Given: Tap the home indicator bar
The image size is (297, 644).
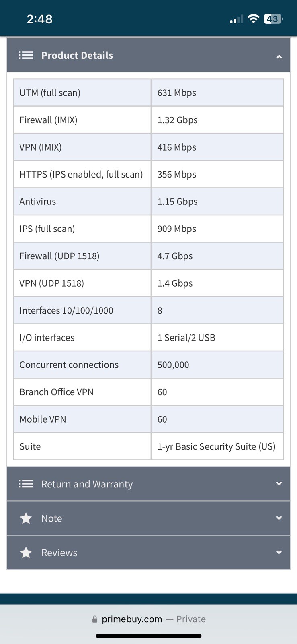Looking at the screenshot, I should [148, 636].
